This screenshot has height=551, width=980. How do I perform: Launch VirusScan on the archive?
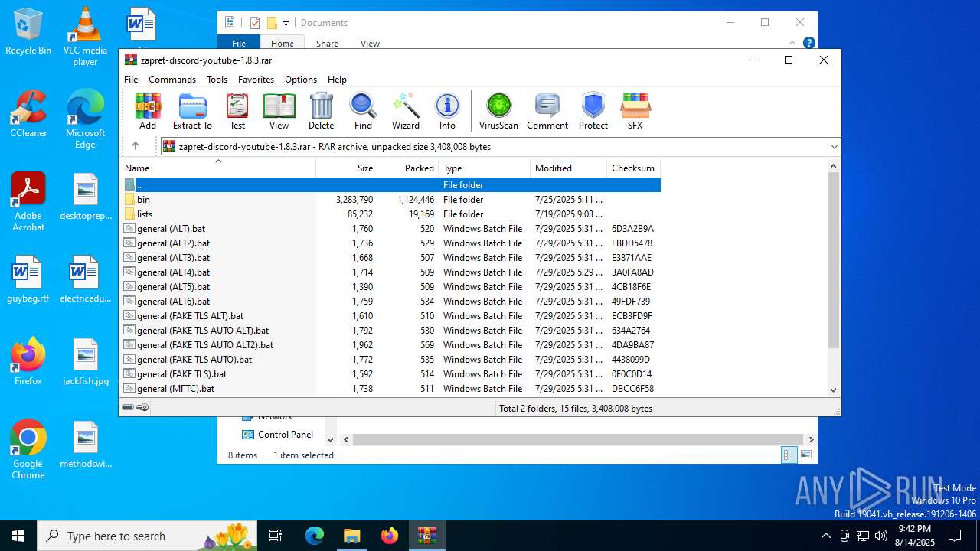(498, 111)
